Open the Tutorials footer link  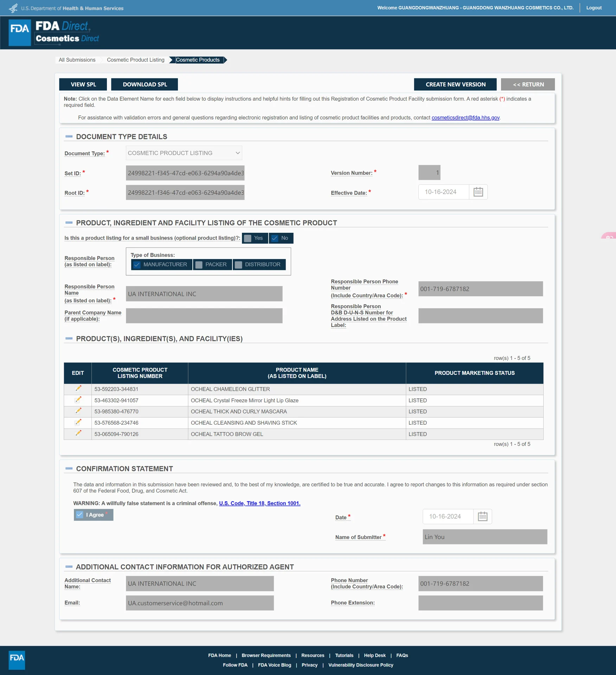tap(344, 655)
